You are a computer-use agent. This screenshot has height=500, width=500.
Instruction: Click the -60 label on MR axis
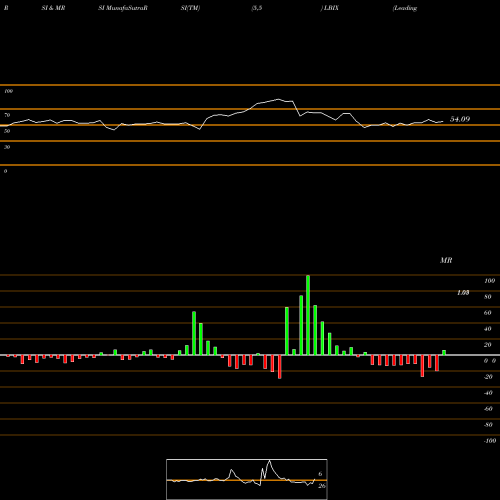[x=488, y=409]
